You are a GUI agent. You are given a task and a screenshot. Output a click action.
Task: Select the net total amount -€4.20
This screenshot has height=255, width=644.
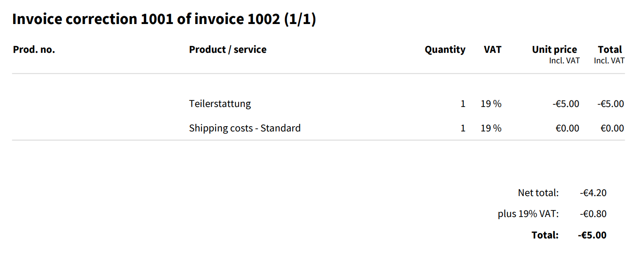(x=593, y=193)
